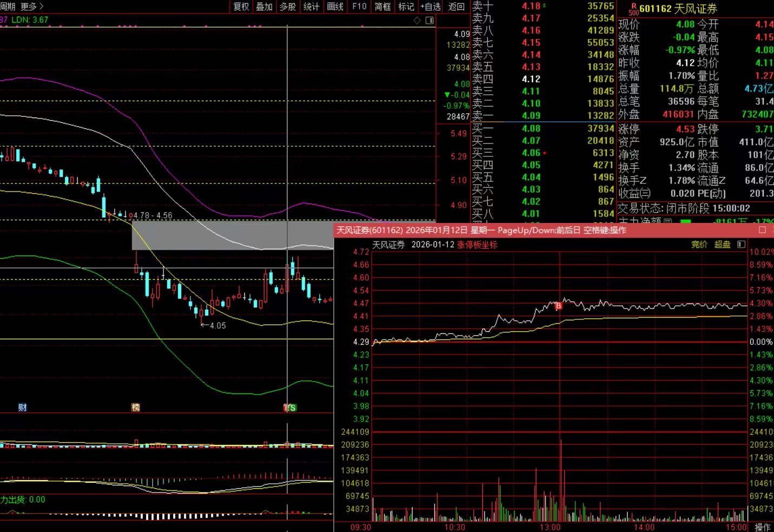Image resolution: width=774 pixels, height=532 pixels.
Task: Click the 榜 ranking marker icon
Action: click(136, 408)
